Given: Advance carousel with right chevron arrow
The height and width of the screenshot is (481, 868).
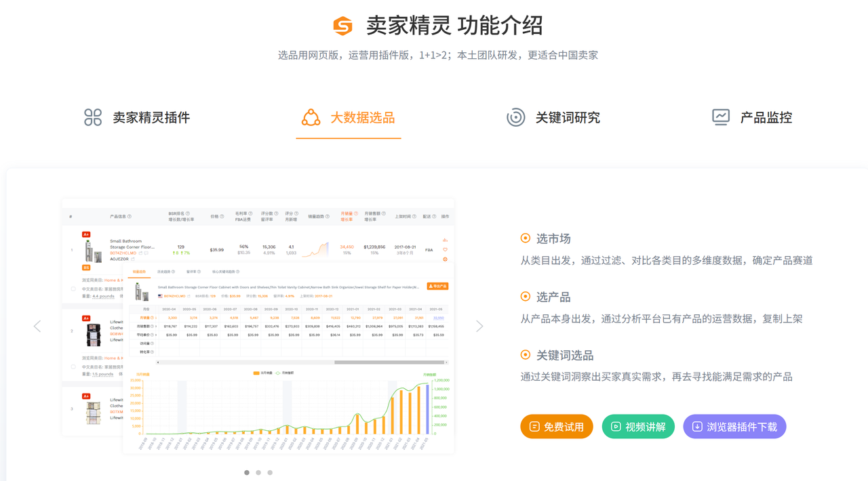Looking at the screenshot, I should (x=479, y=327).
